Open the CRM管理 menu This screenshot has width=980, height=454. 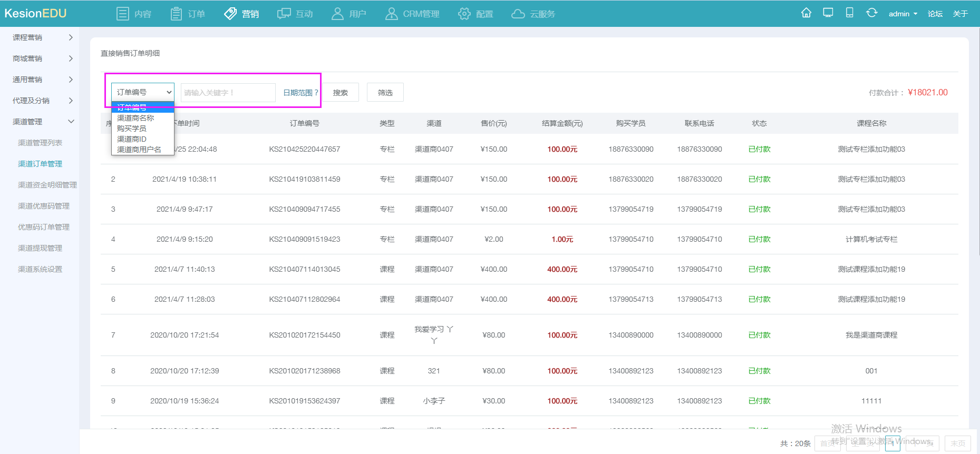(x=412, y=14)
